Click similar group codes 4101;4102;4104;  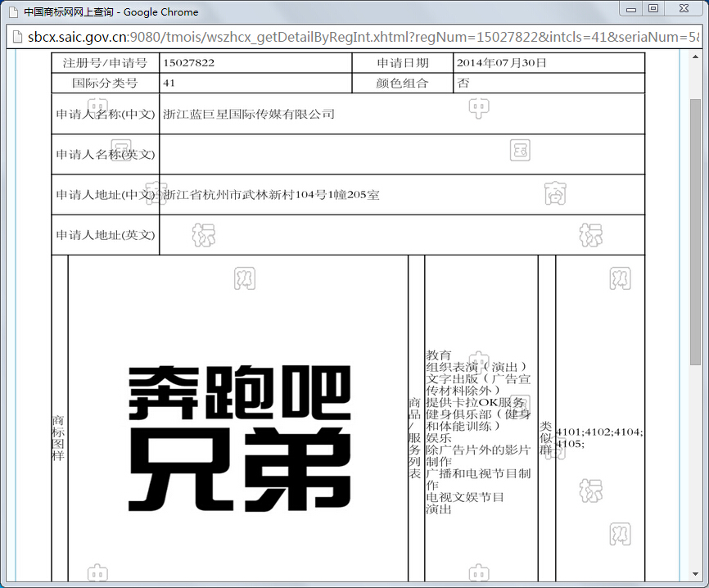pyautogui.click(x=599, y=432)
